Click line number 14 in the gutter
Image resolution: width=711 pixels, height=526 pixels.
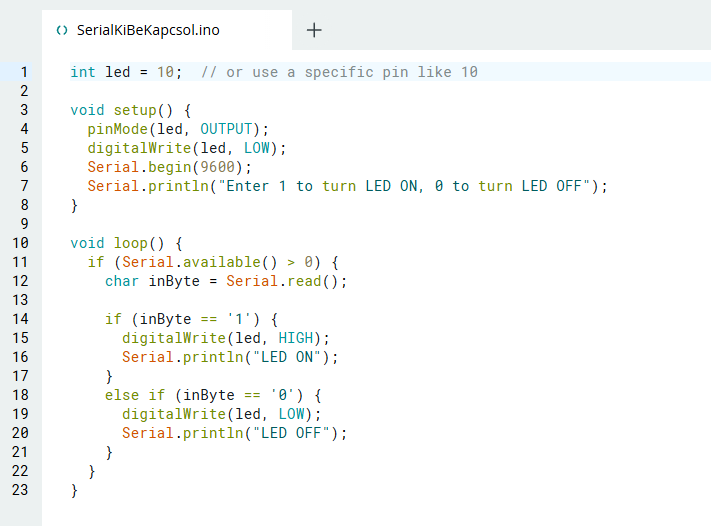(22, 319)
